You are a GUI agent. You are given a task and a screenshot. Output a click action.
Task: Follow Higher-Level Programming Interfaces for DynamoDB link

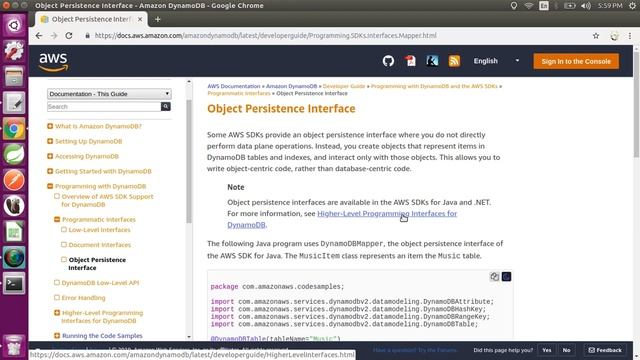coord(387,213)
